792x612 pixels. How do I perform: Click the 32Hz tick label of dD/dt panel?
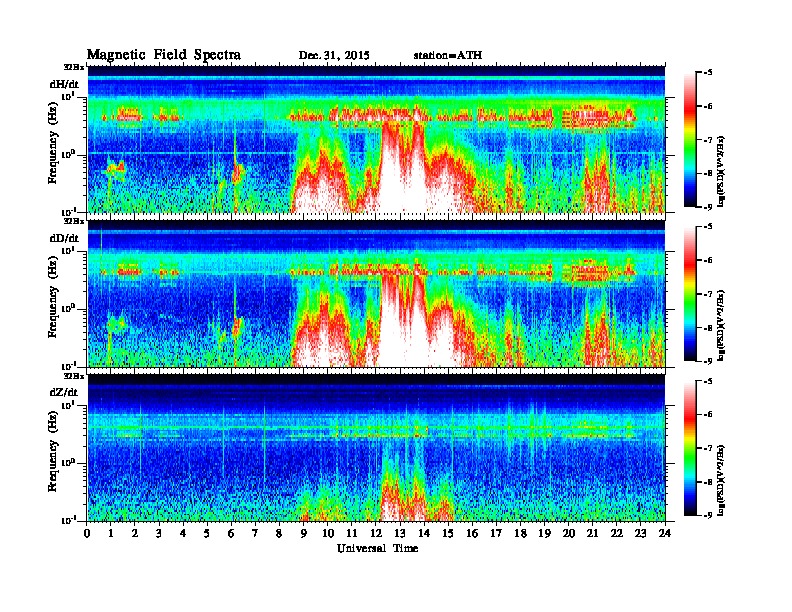point(74,221)
